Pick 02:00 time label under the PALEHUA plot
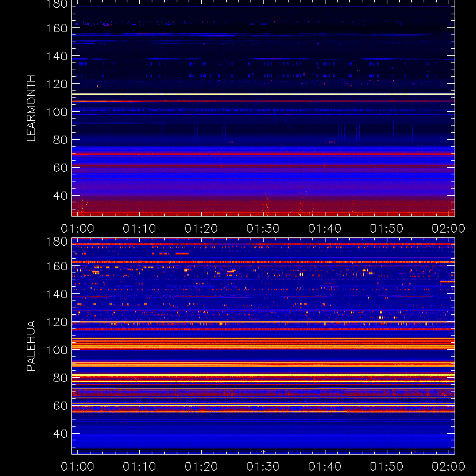This screenshot has width=476, height=476. pyautogui.click(x=449, y=466)
